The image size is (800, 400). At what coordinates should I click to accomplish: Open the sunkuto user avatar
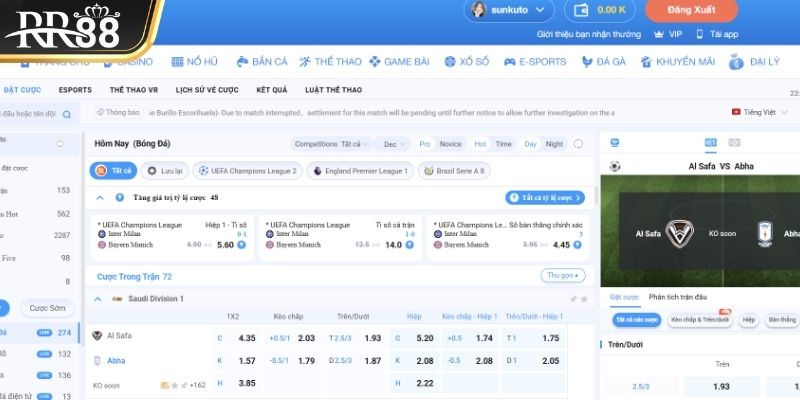478,9
